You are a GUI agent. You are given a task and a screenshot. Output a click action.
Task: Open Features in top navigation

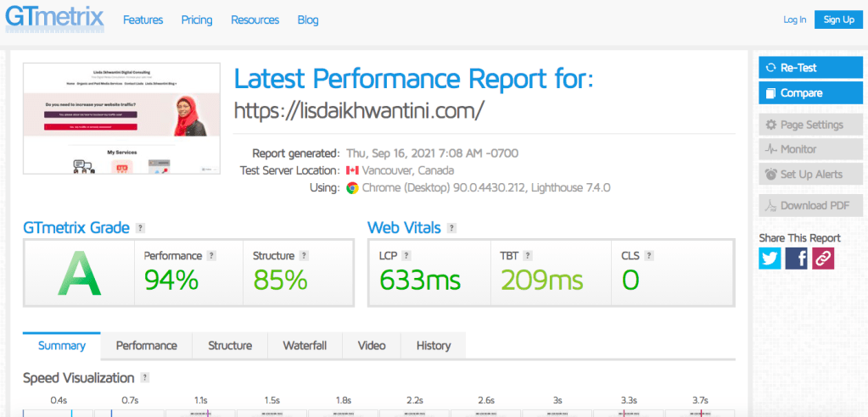(143, 20)
